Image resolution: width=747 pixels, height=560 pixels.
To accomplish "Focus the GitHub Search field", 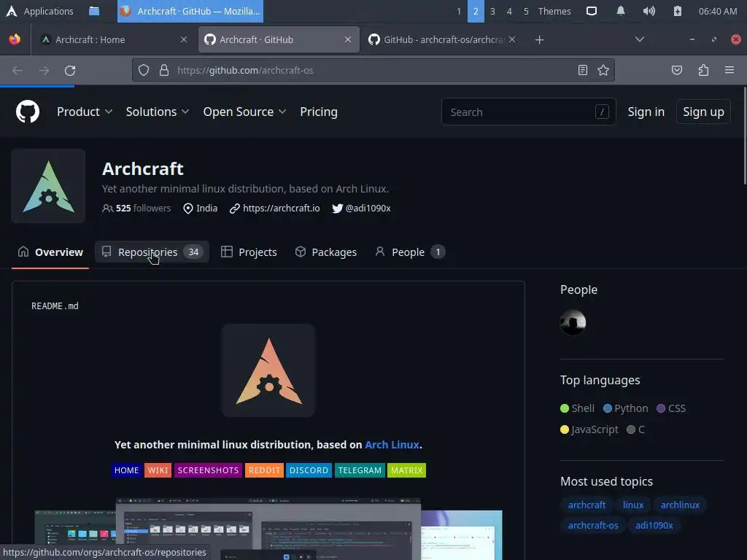I will point(528,112).
